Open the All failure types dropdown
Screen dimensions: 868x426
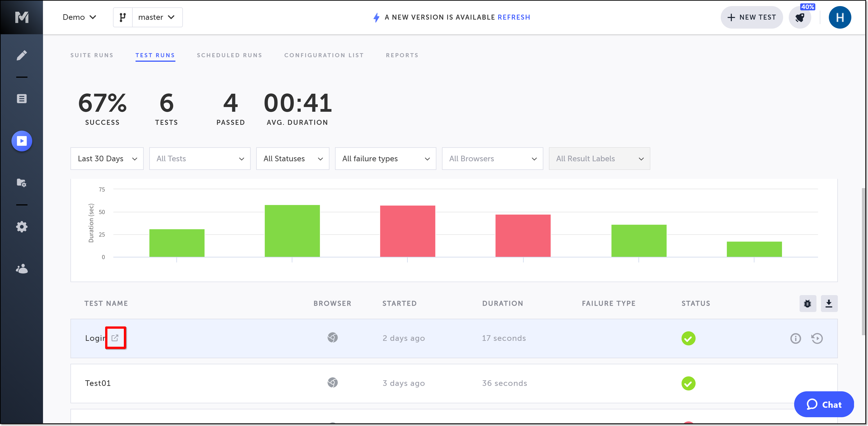(385, 159)
